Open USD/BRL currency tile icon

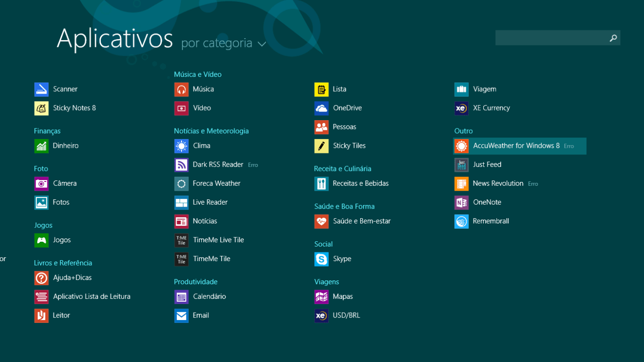point(322,315)
